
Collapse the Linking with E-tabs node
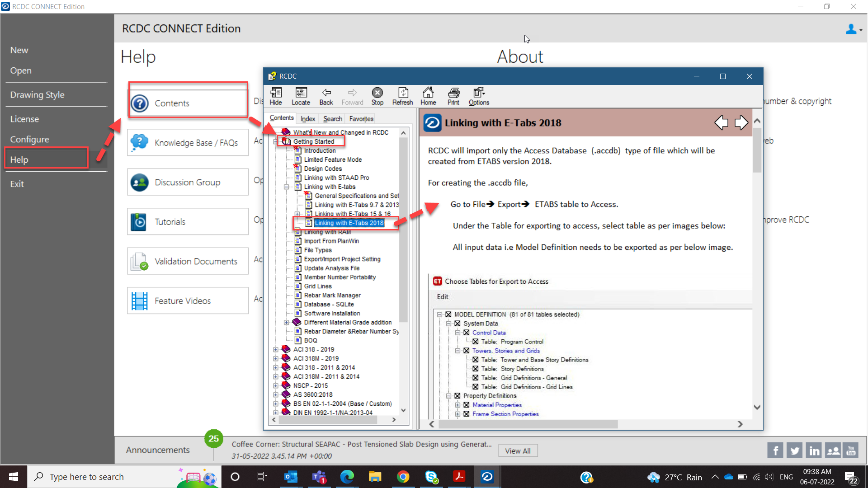point(286,187)
